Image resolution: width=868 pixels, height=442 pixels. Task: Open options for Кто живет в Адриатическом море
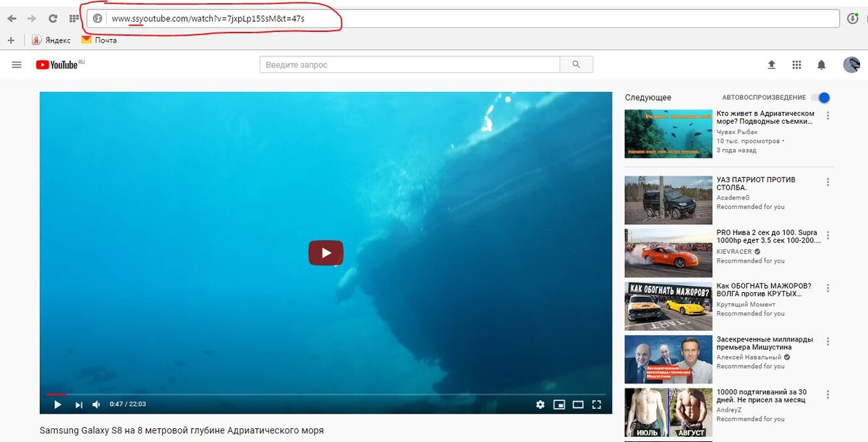[827, 116]
